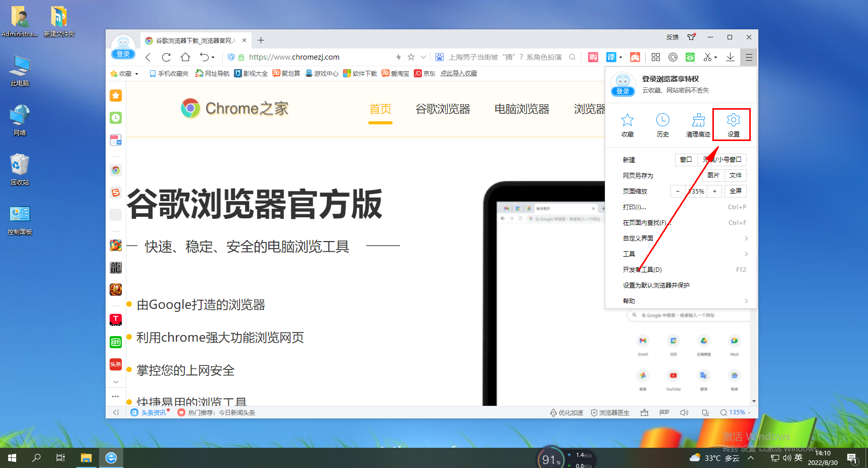Open the screenshot scissors dropdown arrow
The width and height of the screenshot is (868, 468).
click(x=715, y=57)
